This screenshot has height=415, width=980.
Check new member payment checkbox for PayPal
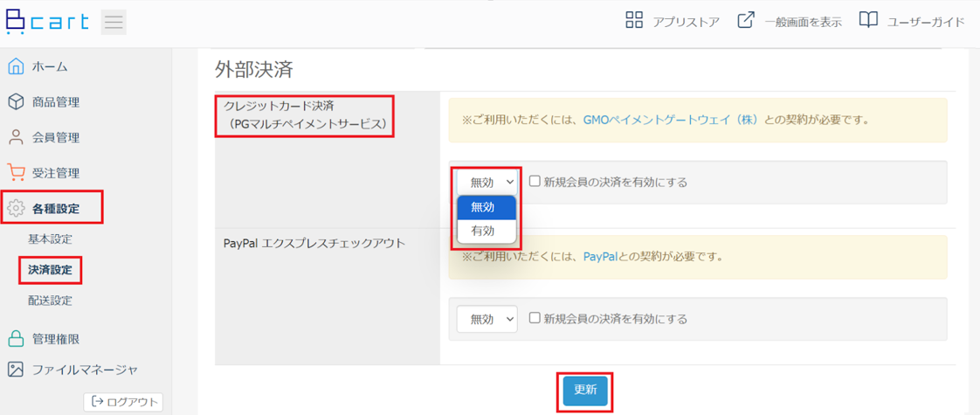coord(535,318)
